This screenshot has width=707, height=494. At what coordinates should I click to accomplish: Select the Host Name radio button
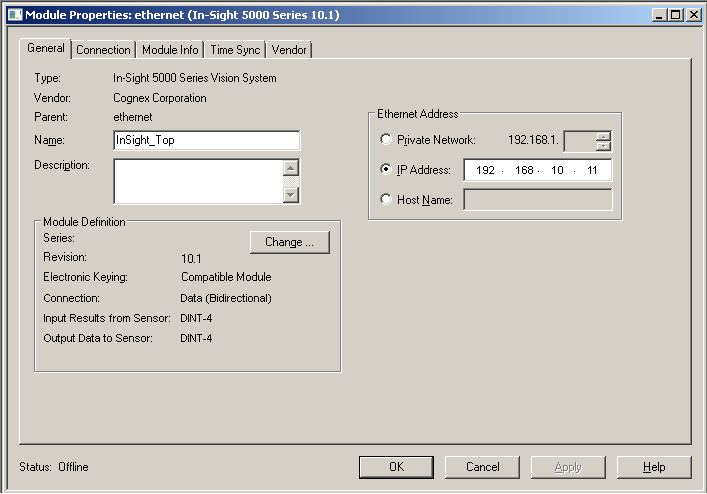386,200
